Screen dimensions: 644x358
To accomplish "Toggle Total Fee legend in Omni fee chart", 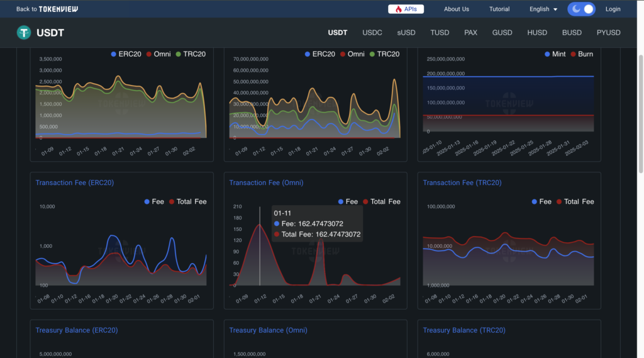I will pos(382,202).
